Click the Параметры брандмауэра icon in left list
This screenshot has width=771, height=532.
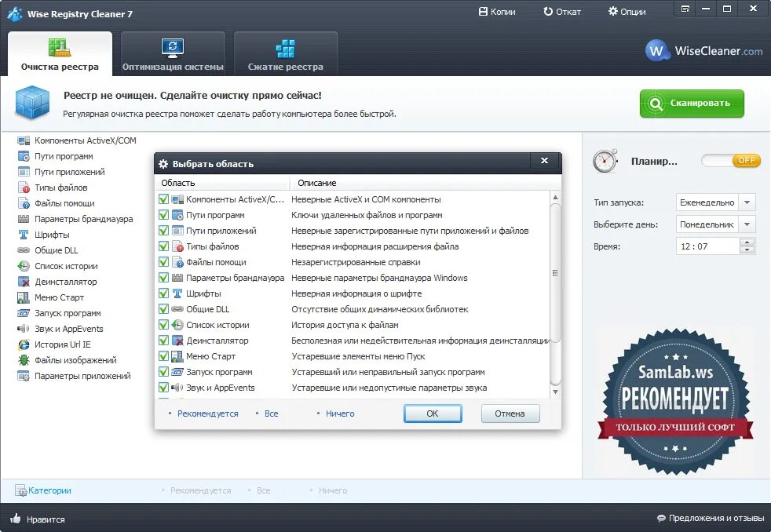pyautogui.click(x=24, y=219)
